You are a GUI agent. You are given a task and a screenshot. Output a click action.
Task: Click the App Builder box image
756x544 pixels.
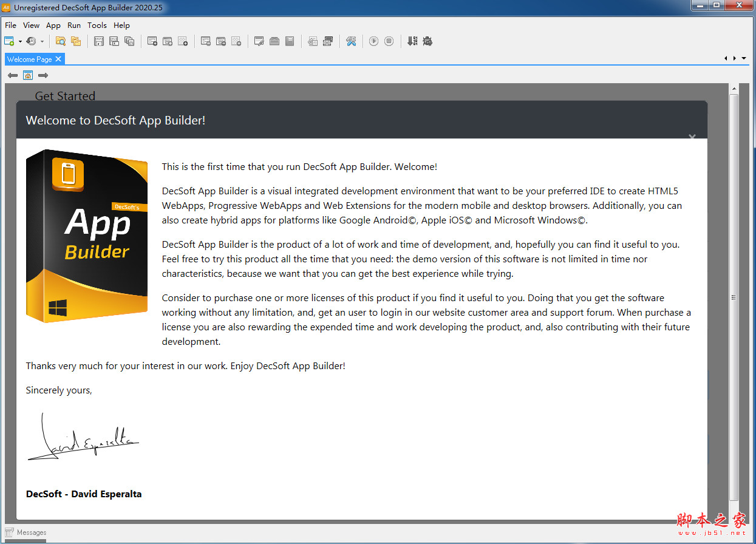click(x=87, y=236)
